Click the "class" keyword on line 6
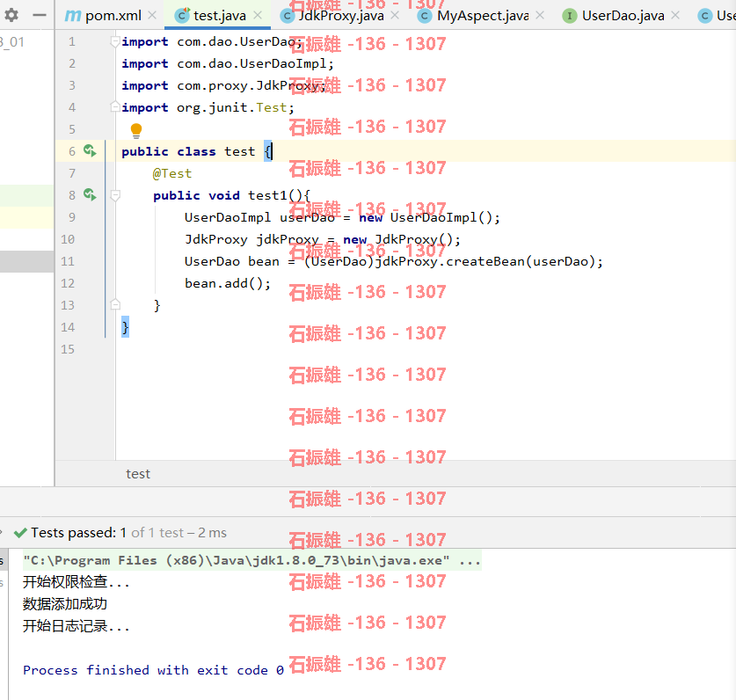 [196, 151]
